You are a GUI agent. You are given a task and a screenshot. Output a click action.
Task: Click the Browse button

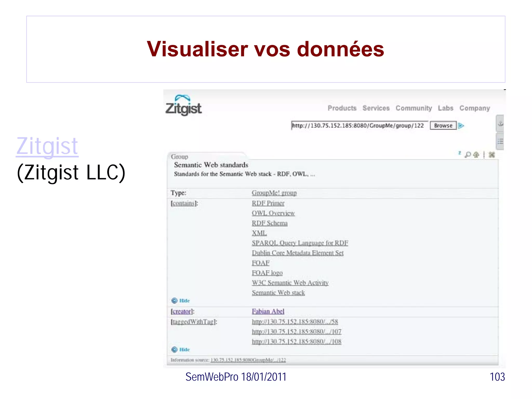[443, 126]
